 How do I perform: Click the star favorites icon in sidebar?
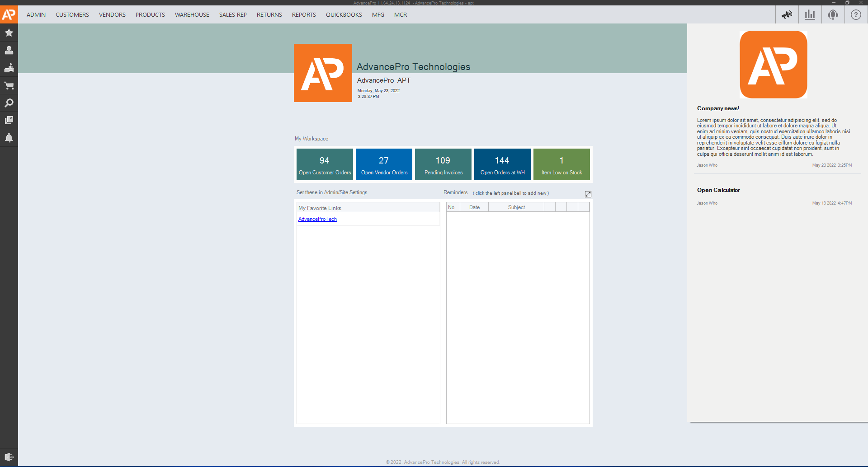[9, 33]
